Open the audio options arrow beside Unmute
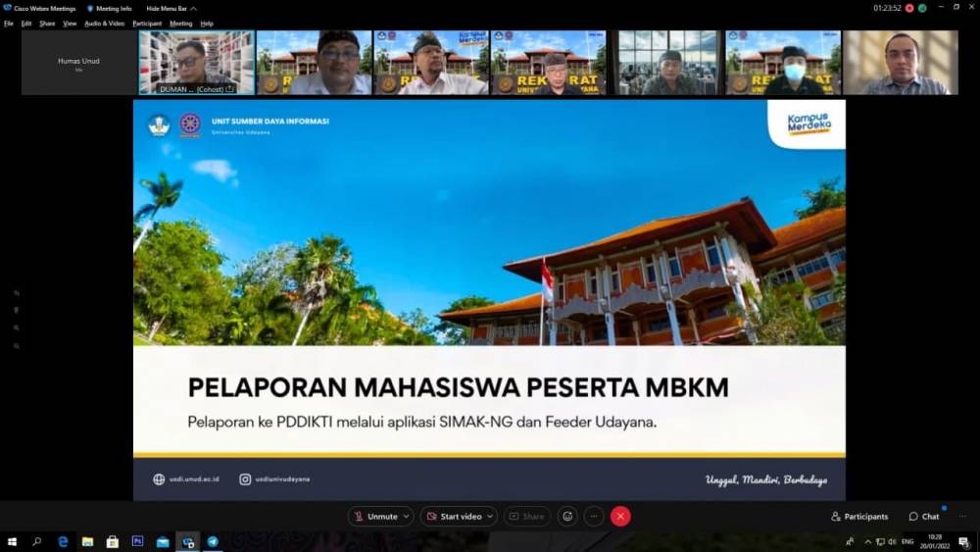Viewport: 980px width, 552px height. click(406, 516)
